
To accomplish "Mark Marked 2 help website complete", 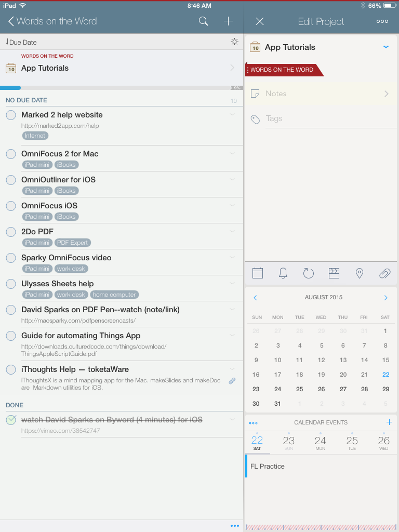I will 11,115.
